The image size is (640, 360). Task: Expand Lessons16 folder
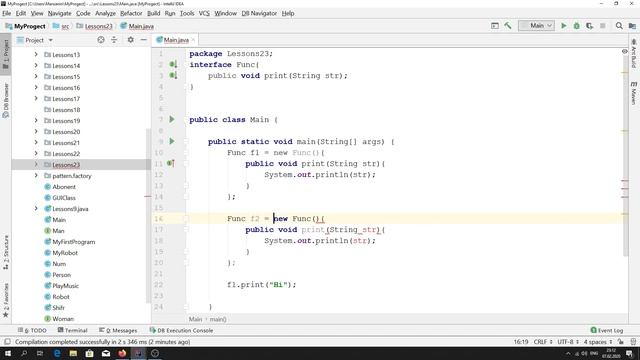pyautogui.click(x=36, y=87)
